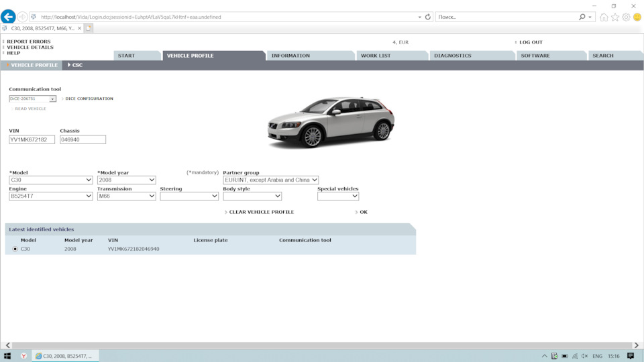
Task: Open the Partner group dropdown
Action: tap(270, 180)
